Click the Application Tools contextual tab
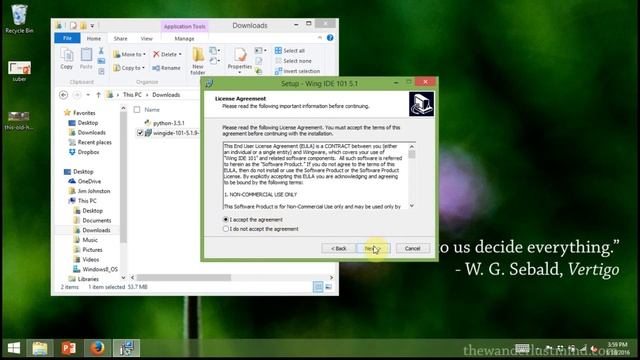Viewport: 640px width, 360px height. coord(184,26)
